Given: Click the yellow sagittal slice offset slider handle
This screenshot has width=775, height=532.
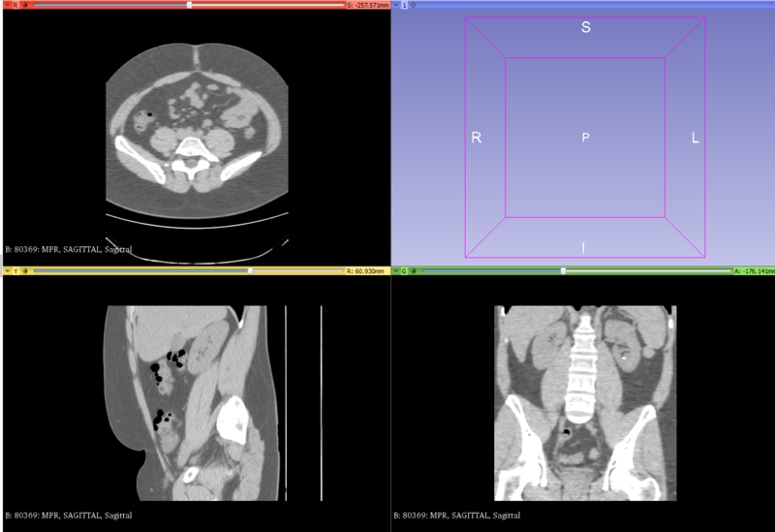Looking at the screenshot, I should click(x=250, y=271).
